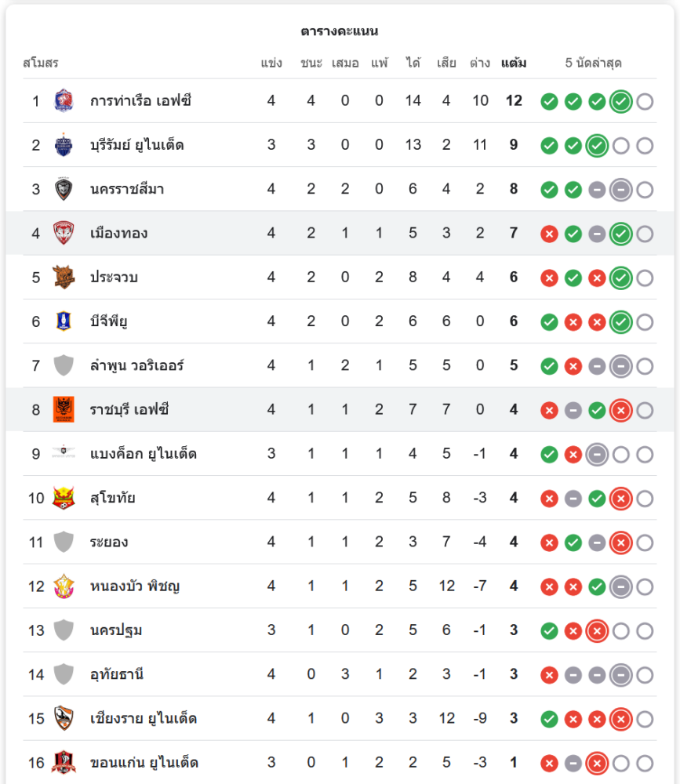Click the Buriram United club logo

(64, 145)
